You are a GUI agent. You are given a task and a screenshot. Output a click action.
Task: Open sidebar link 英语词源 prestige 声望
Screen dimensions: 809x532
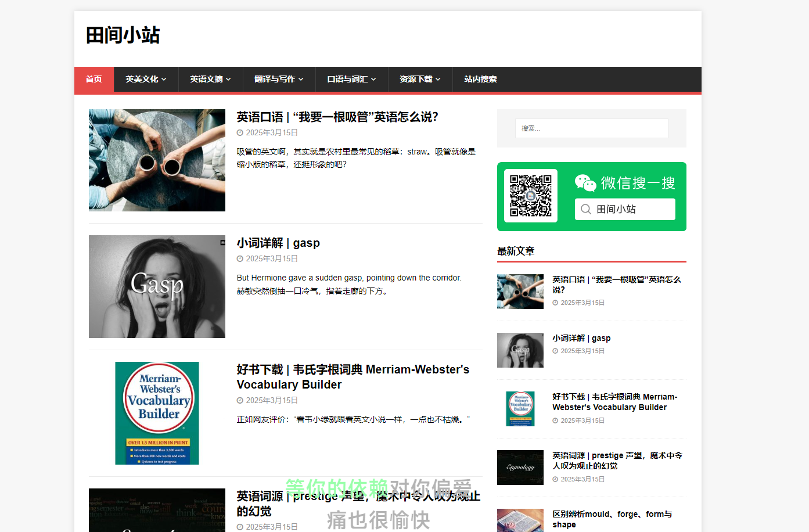tap(617, 461)
